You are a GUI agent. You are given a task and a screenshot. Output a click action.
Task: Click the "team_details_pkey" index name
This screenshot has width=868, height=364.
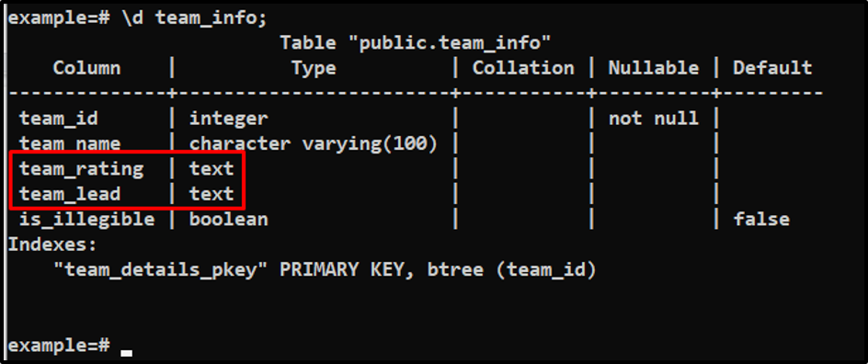[x=161, y=270]
